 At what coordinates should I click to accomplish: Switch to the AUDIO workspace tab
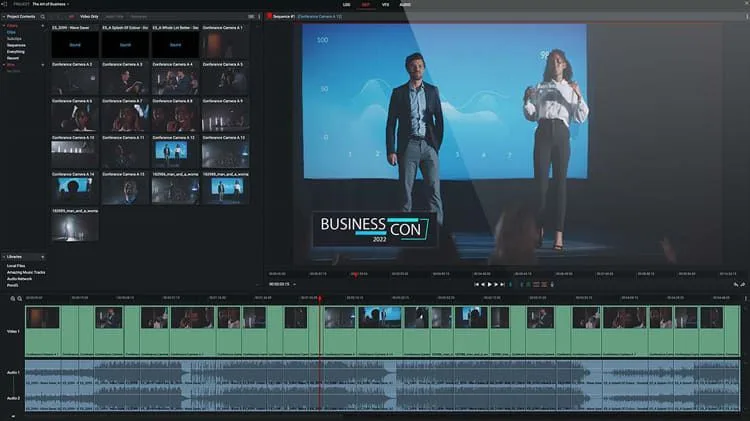405,5
